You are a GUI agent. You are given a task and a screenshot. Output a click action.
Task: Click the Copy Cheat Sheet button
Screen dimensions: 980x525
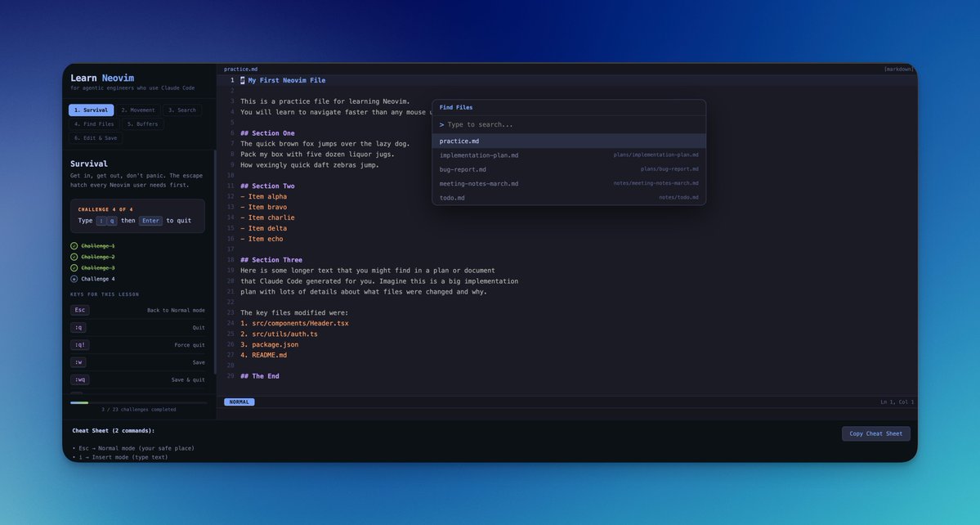tap(875, 433)
